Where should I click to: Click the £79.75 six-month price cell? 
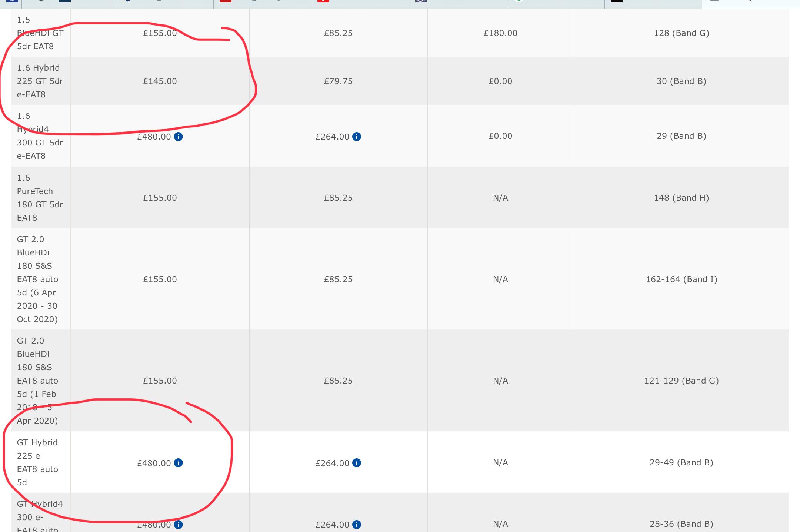338,81
